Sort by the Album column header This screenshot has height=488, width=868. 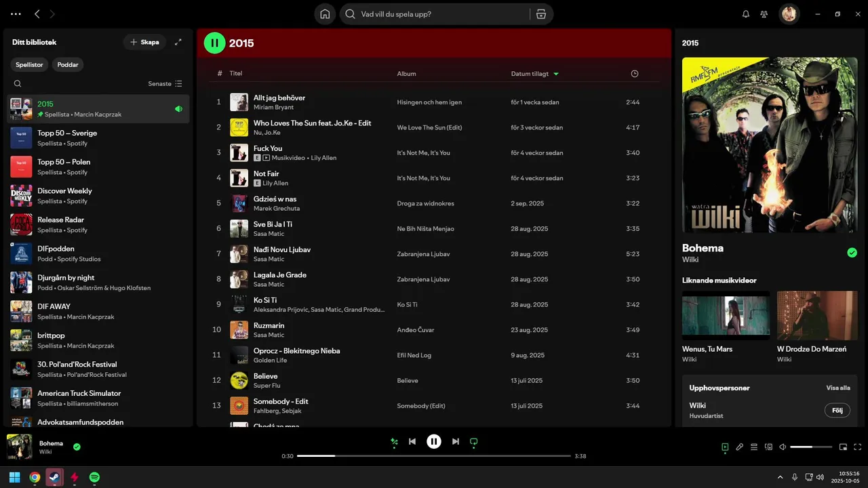click(x=407, y=73)
